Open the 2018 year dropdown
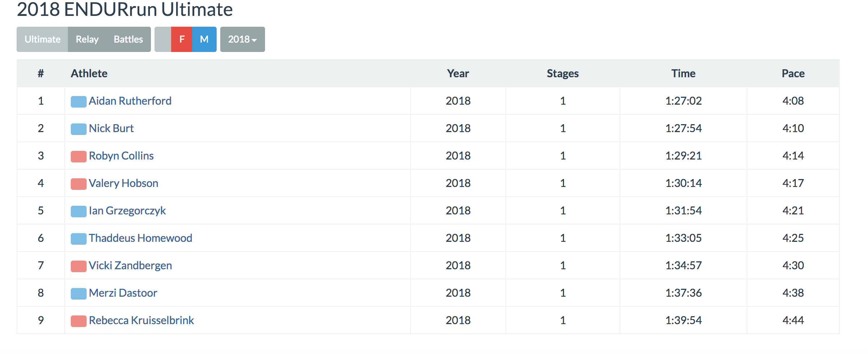Screen dimensions: 868x353 243,39
